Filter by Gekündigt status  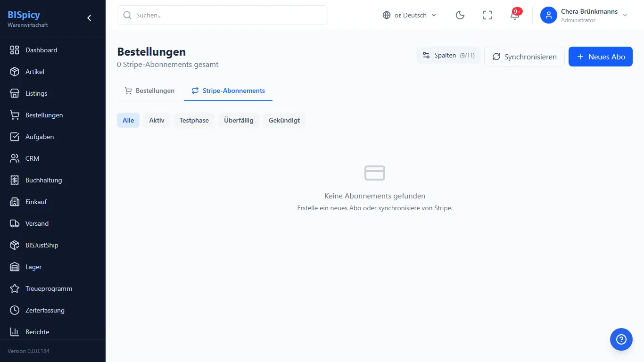tap(284, 120)
